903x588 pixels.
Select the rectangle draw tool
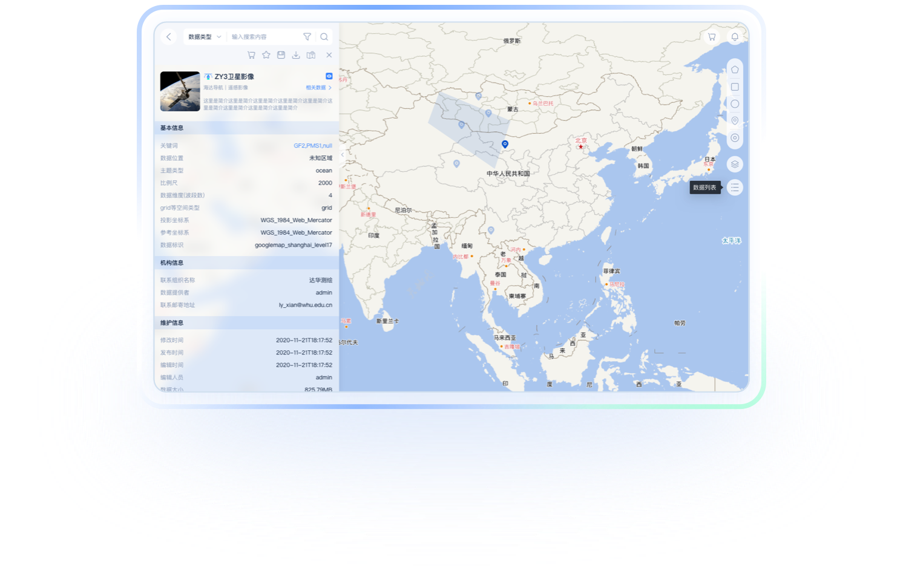click(735, 87)
